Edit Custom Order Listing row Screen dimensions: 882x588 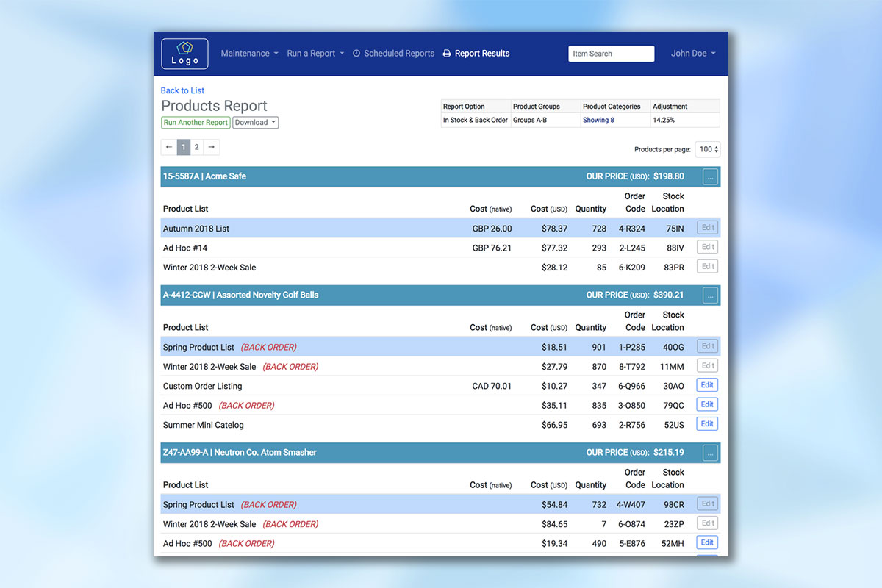click(707, 385)
